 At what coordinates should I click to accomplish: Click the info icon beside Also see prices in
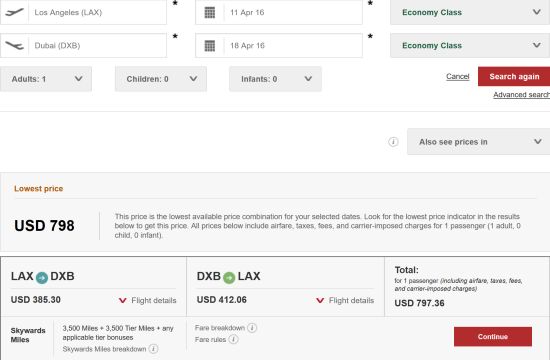tap(393, 142)
